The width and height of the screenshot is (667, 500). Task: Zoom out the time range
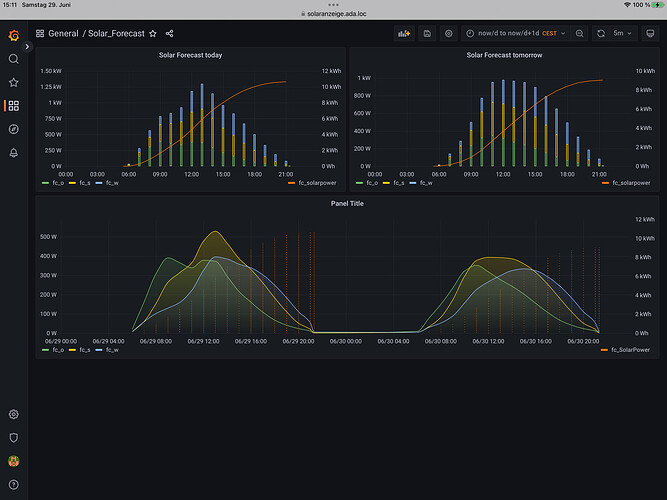pos(579,33)
